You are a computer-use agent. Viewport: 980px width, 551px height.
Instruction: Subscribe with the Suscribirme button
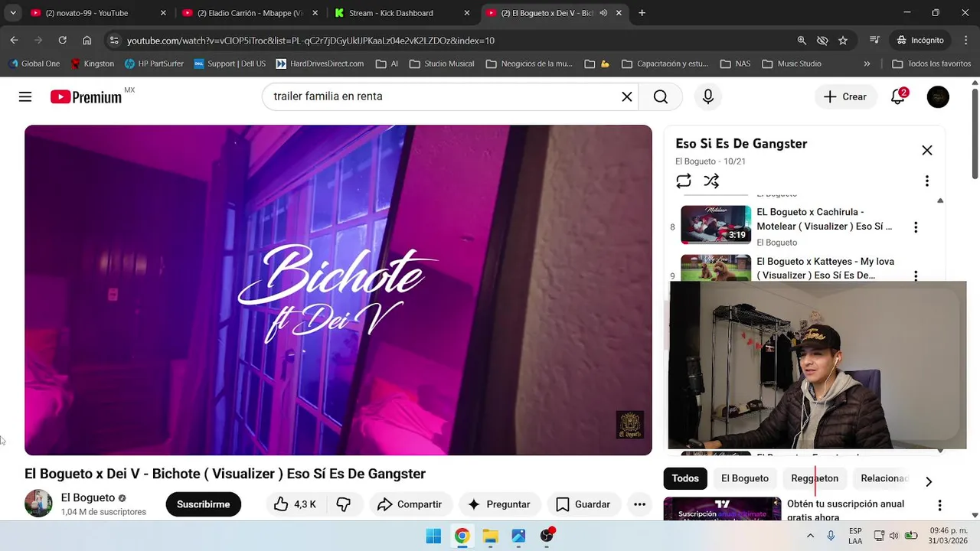[x=203, y=504]
